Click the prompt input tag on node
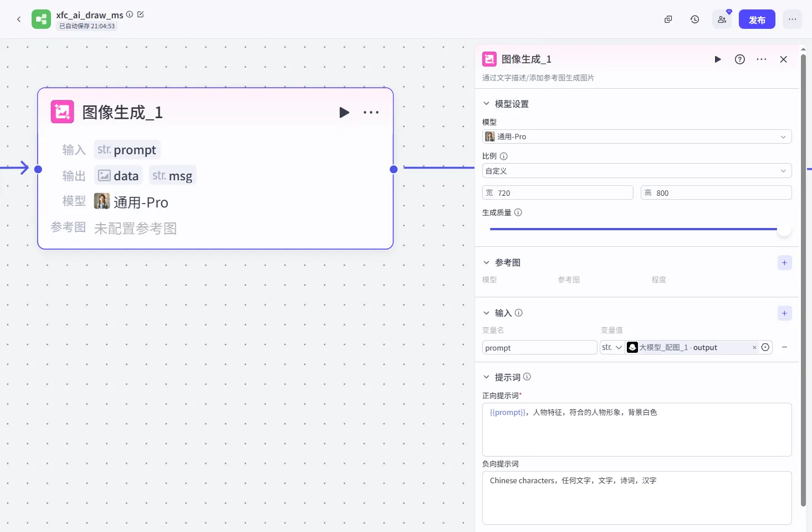The height and width of the screenshot is (532, 812). pos(127,150)
